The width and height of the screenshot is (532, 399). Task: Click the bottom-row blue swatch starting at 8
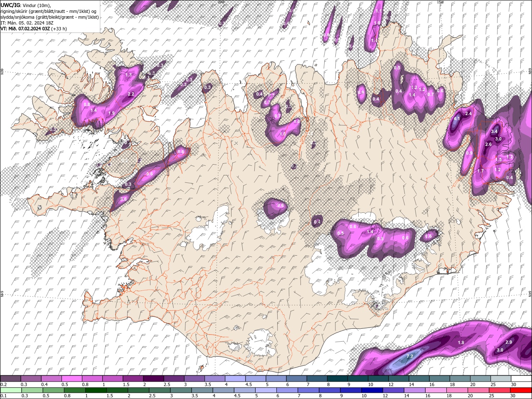tap(330, 390)
